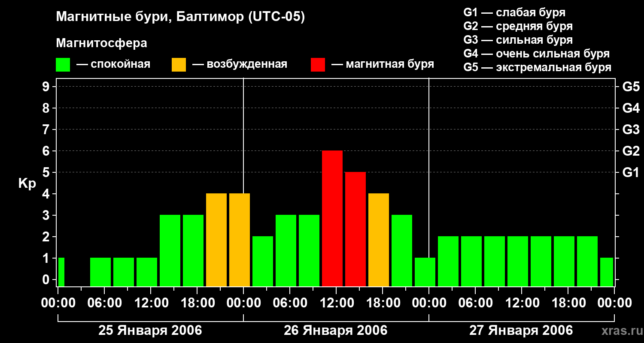
Task: Click the "Kp" vertical axis title
Action: pyautogui.click(x=27, y=184)
